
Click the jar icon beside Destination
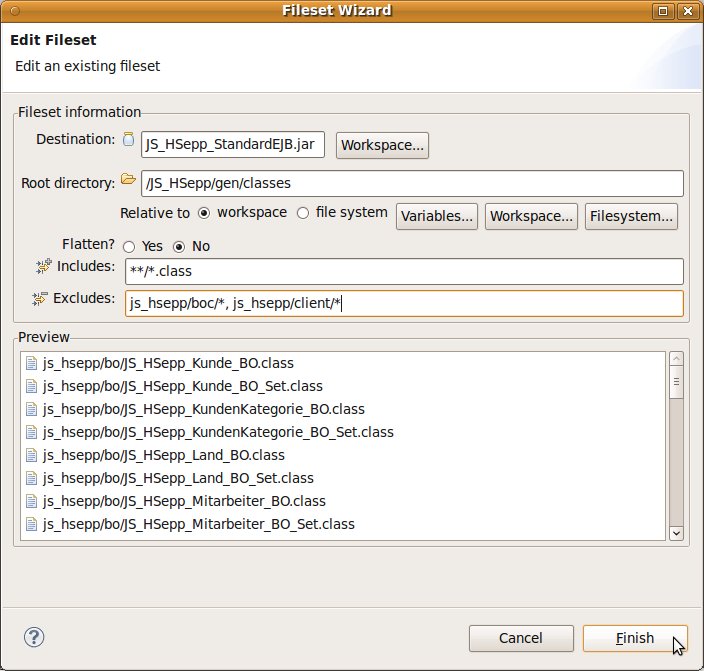pyautogui.click(x=128, y=140)
